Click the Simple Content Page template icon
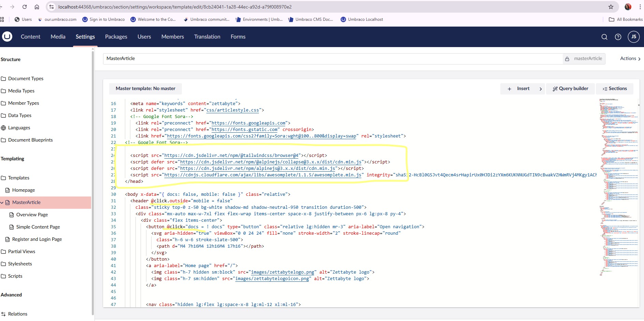This screenshot has width=644, height=321. [x=12, y=227]
